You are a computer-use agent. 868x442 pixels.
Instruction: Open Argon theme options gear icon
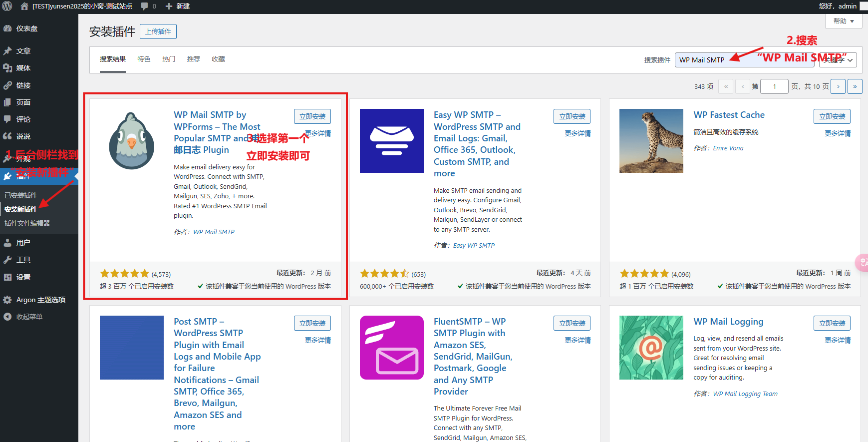click(x=7, y=300)
